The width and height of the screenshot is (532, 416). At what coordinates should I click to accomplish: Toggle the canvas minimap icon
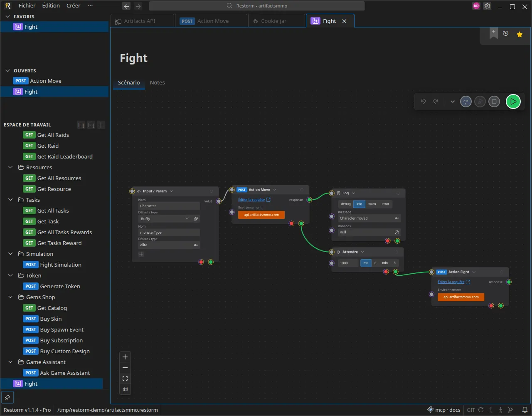[x=125, y=389]
